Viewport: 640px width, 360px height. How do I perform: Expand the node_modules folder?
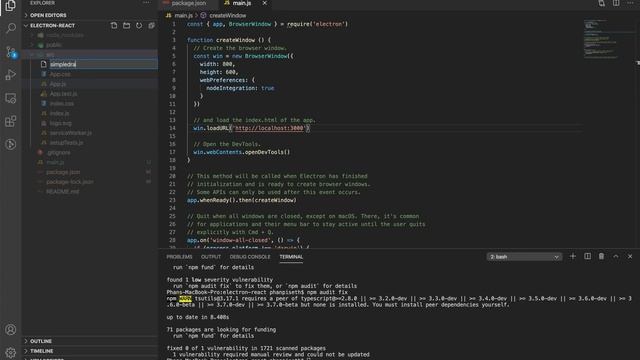[x=64, y=35]
